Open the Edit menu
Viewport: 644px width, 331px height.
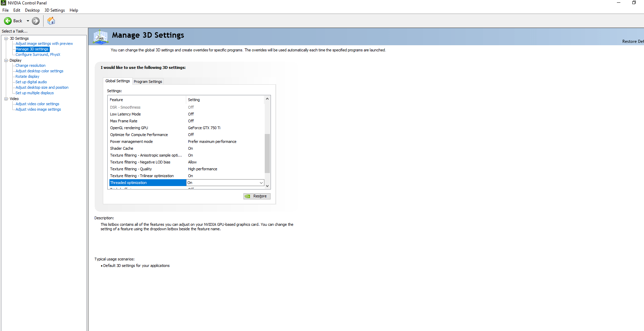tap(17, 10)
